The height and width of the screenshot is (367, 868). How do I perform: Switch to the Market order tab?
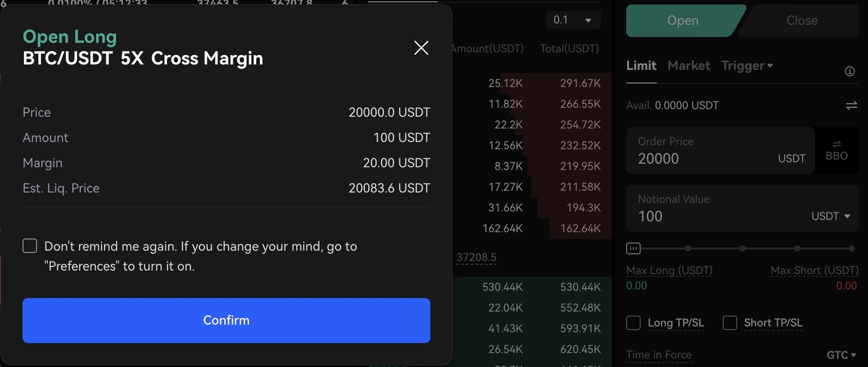[688, 66]
